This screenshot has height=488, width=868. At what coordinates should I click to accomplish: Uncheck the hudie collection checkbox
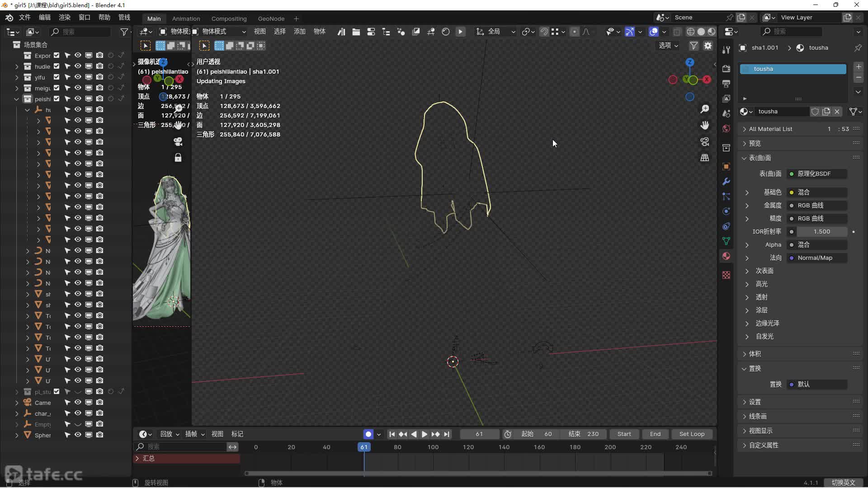click(57, 66)
